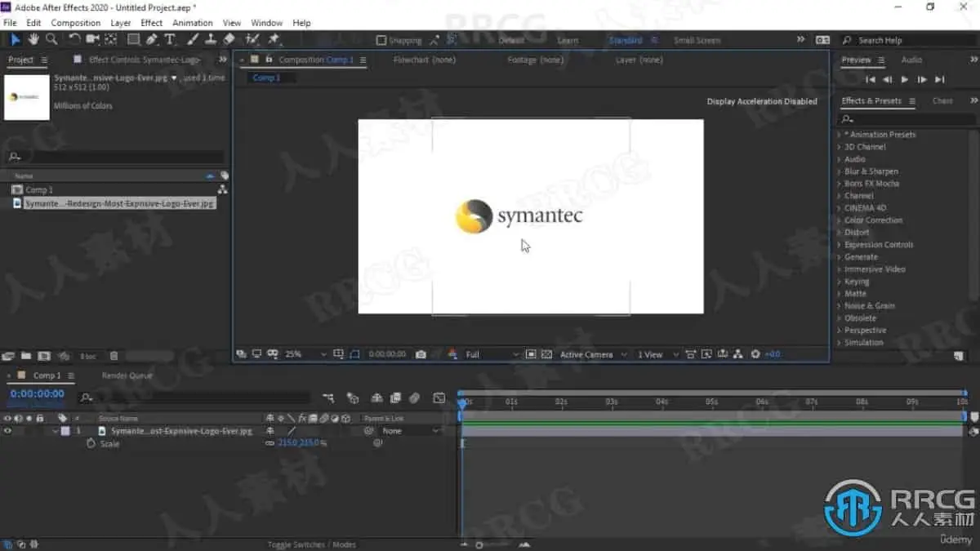
Task: Toggle constrain proportions link on Scale
Action: point(270,443)
